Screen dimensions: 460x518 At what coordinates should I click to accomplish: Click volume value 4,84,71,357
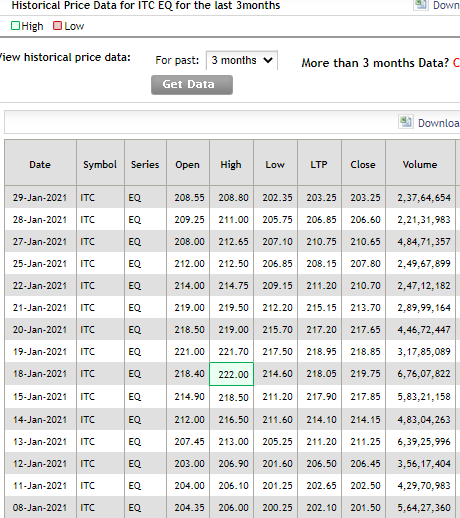point(424,242)
